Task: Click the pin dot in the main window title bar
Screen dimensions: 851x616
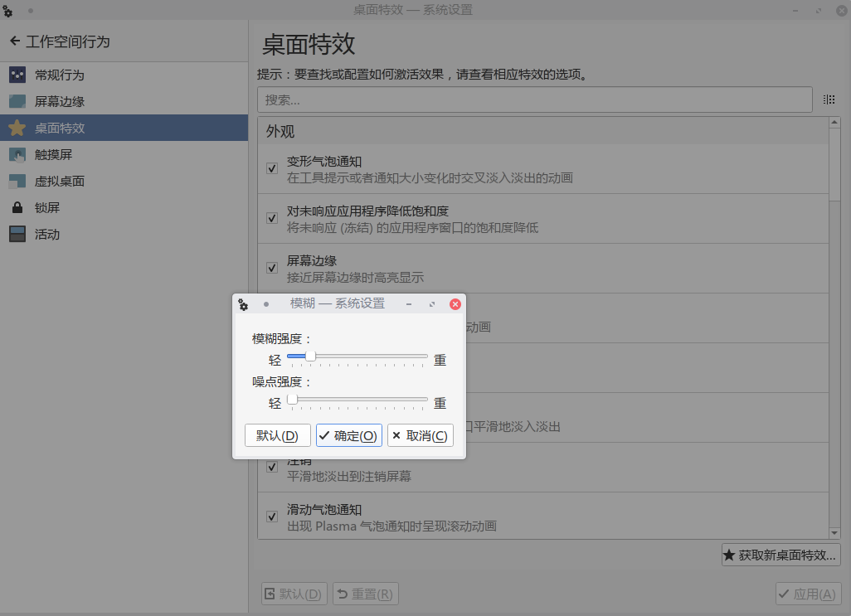Action: (x=31, y=10)
